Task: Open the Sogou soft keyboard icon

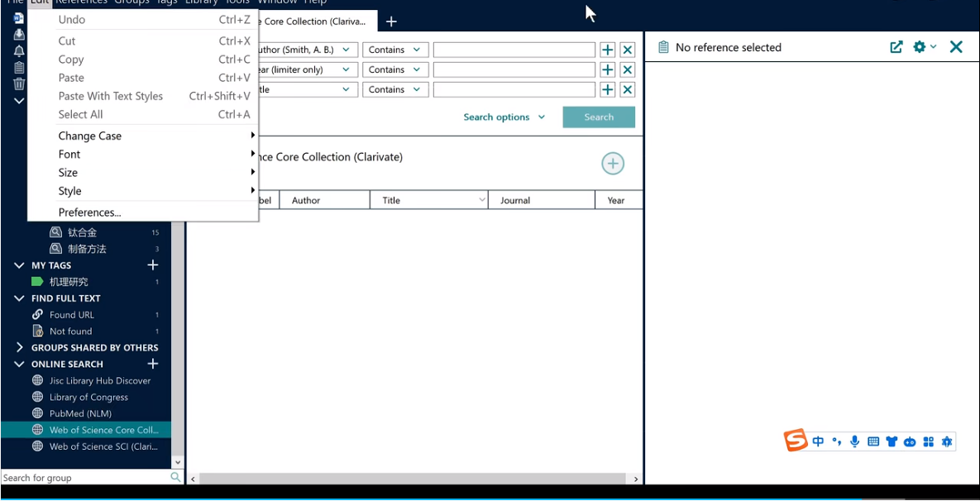Action: pos(874,441)
